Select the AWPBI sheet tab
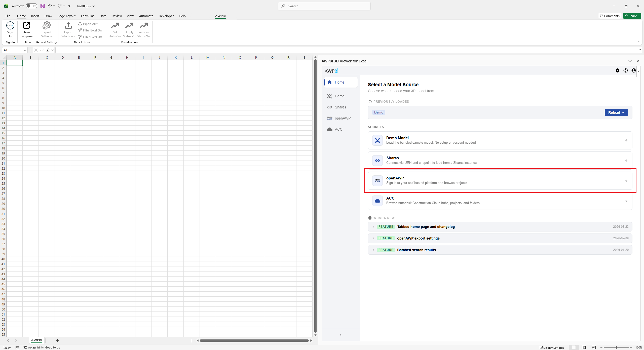This screenshot has height=350, width=644. click(x=36, y=340)
